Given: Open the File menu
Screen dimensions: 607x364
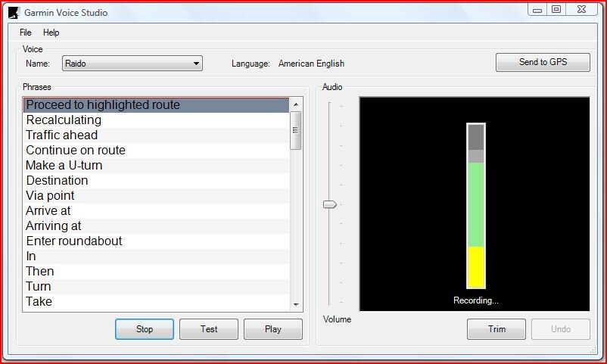Looking at the screenshot, I should (x=26, y=33).
